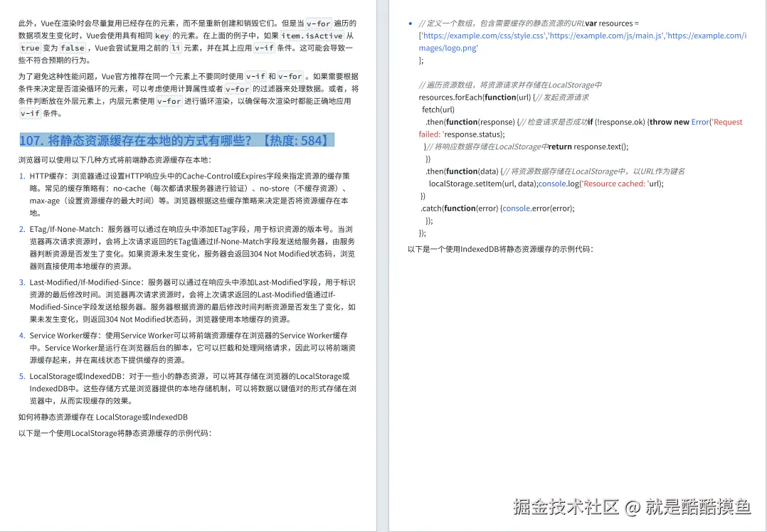This screenshot has width=767, height=532.
Task: Click the inline code 'true'
Action: 30,48
